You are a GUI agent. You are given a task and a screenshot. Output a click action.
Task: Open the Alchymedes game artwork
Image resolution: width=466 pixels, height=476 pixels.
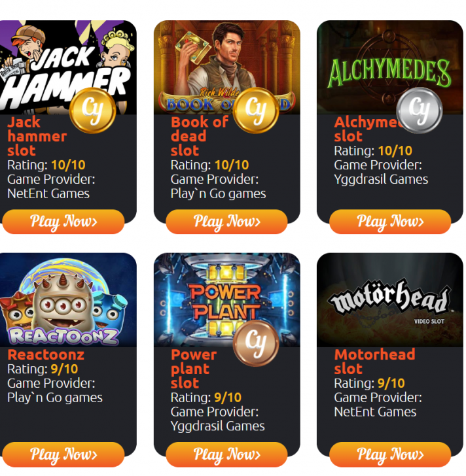[390, 67]
